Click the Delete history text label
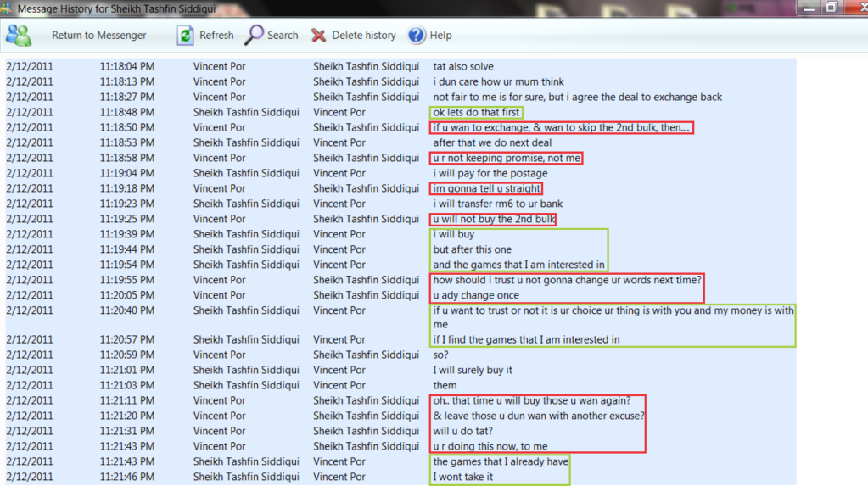This screenshot has height=486, width=868. [x=363, y=36]
